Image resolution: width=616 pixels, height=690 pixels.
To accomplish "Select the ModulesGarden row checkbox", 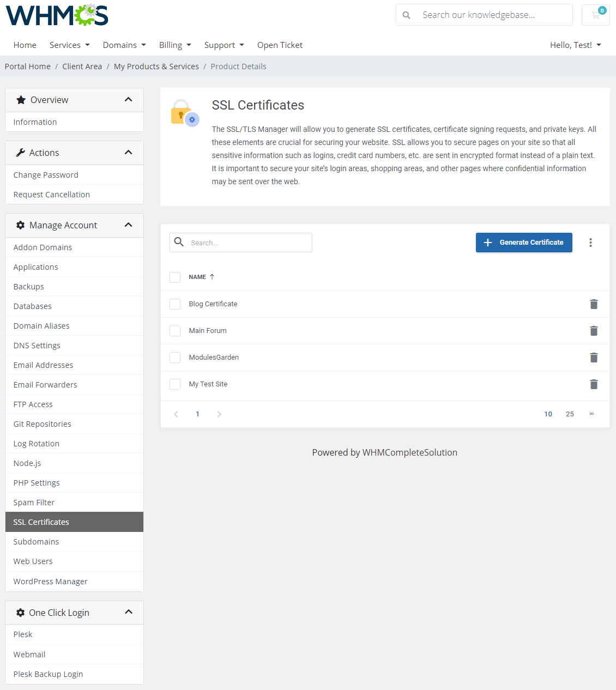I will [x=175, y=358].
